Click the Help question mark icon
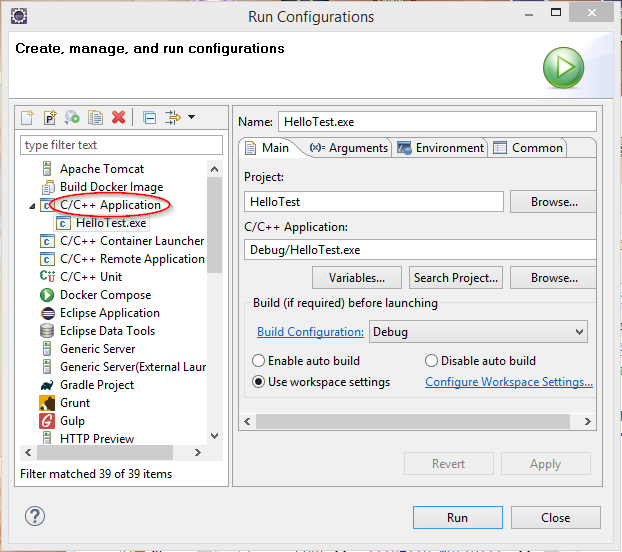Image resolution: width=622 pixels, height=552 pixels. coord(34,517)
